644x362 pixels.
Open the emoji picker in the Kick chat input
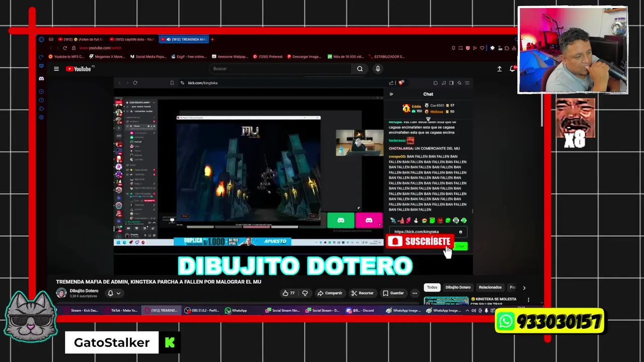click(x=460, y=232)
